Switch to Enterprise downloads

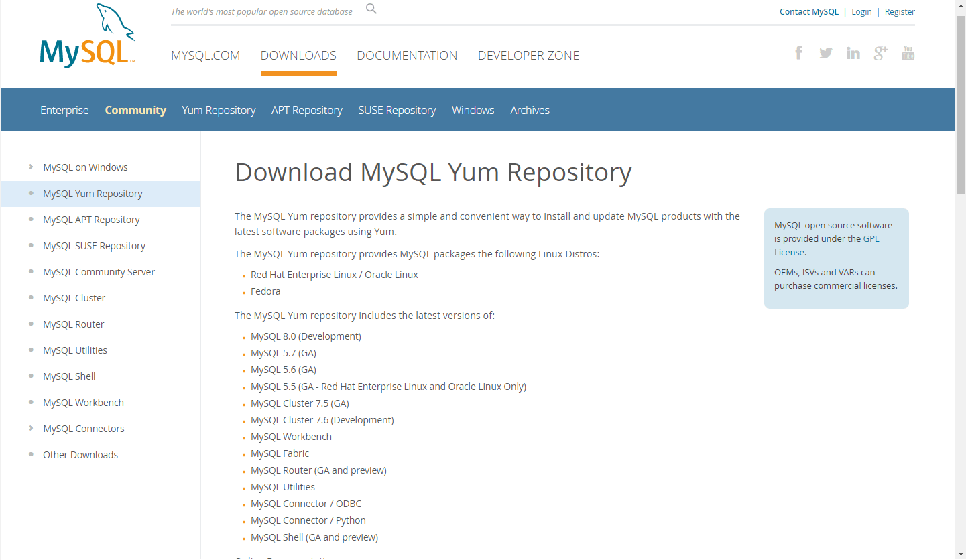tap(64, 110)
